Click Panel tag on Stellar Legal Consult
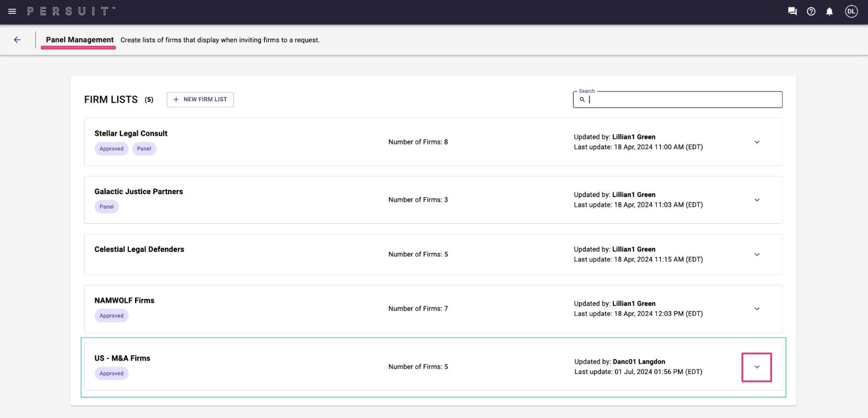 pos(144,149)
